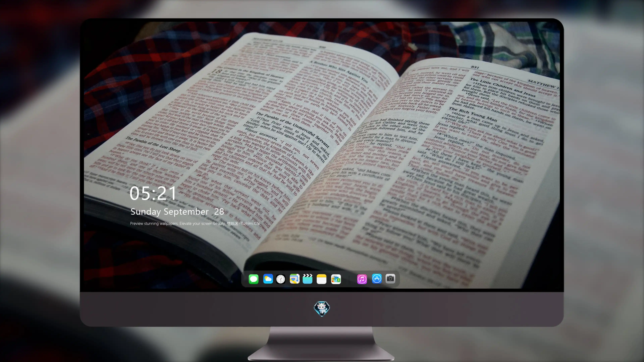
Task: Open the Maps app in dock
Action: 294,279
